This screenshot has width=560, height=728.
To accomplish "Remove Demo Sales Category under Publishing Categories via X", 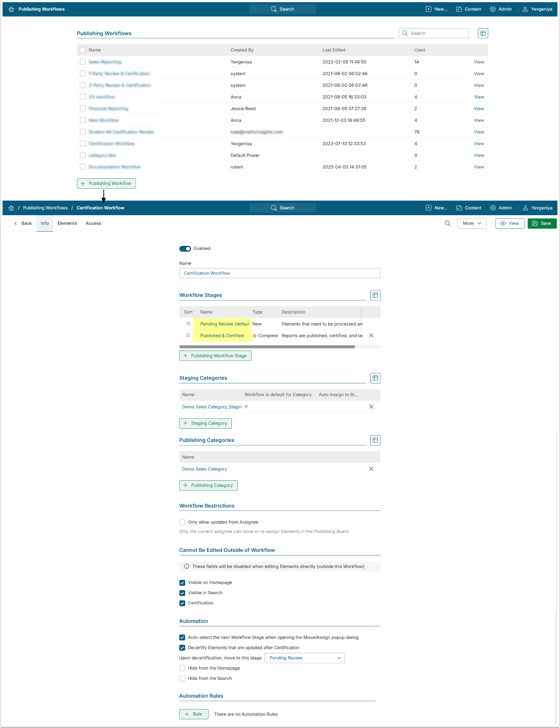I will pyautogui.click(x=371, y=469).
